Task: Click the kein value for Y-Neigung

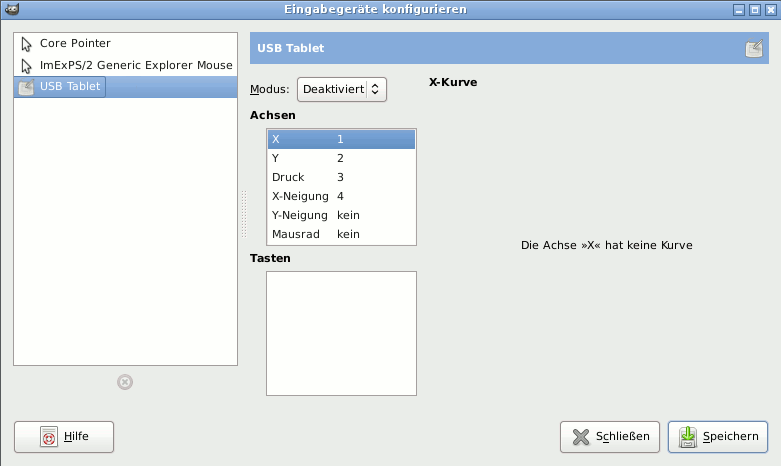Action: [x=348, y=215]
